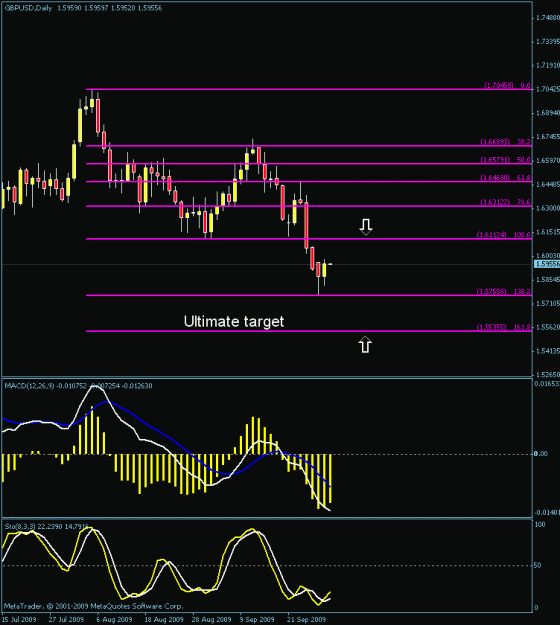Click price axis value 1.74880

pyautogui.click(x=548, y=18)
